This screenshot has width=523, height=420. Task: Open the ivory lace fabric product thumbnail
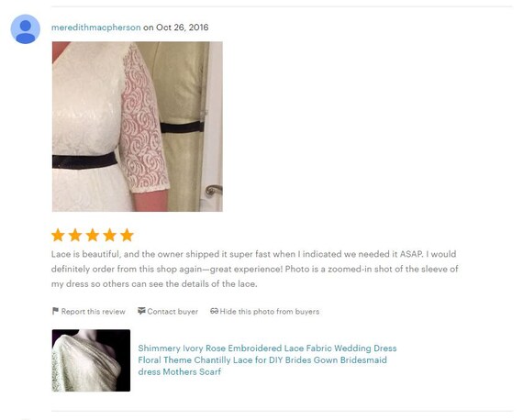click(x=91, y=360)
